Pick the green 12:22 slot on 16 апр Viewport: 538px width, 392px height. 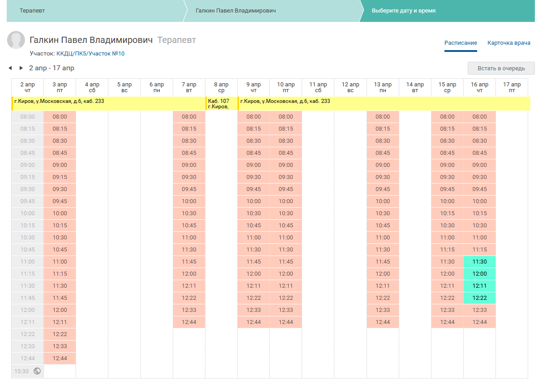click(479, 298)
